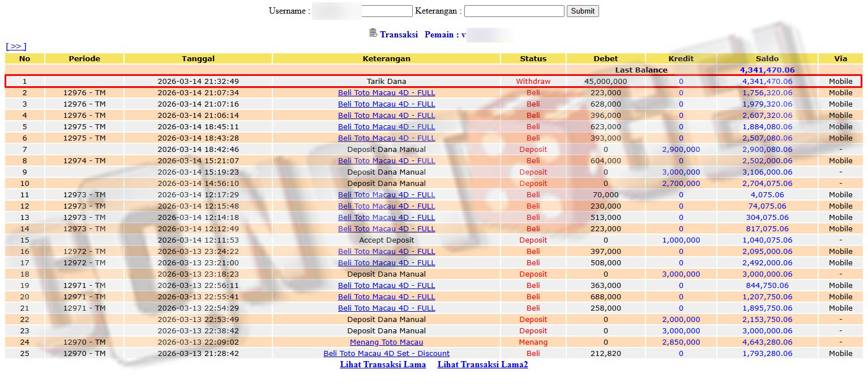The image size is (868, 390).
Task: Open Beli Toto Macau 4D link in row 8
Action: pyautogui.click(x=386, y=161)
